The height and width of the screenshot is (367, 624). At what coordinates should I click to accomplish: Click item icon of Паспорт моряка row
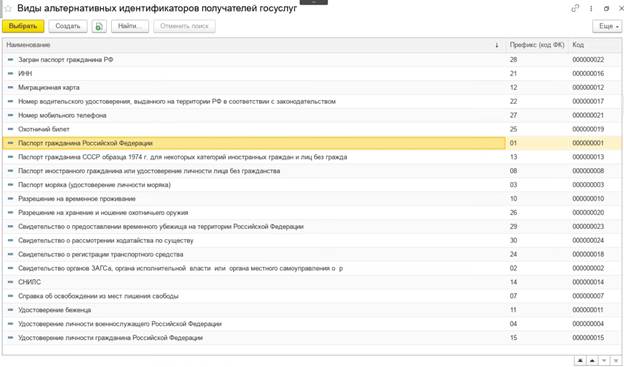tap(11, 185)
